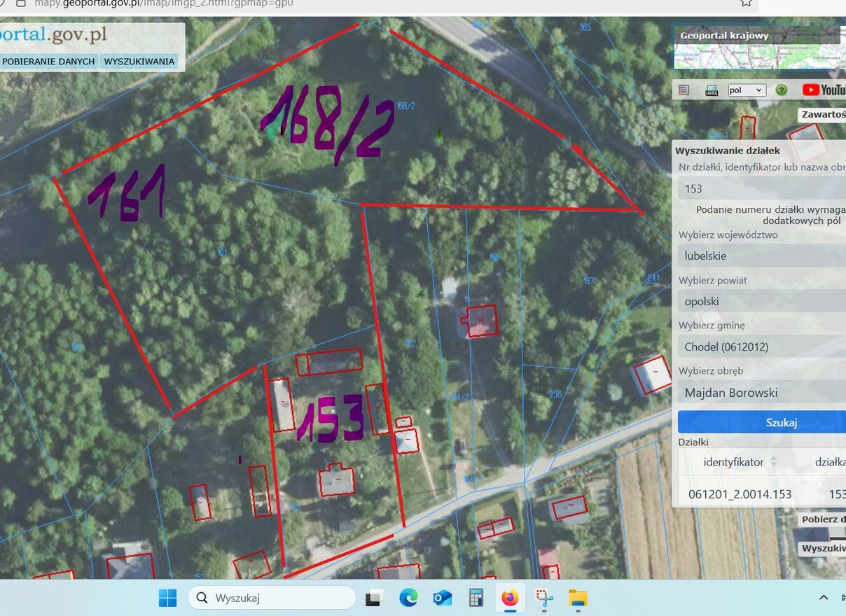Click the blue Szukaj button
The image size is (846, 616).
tap(762, 422)
